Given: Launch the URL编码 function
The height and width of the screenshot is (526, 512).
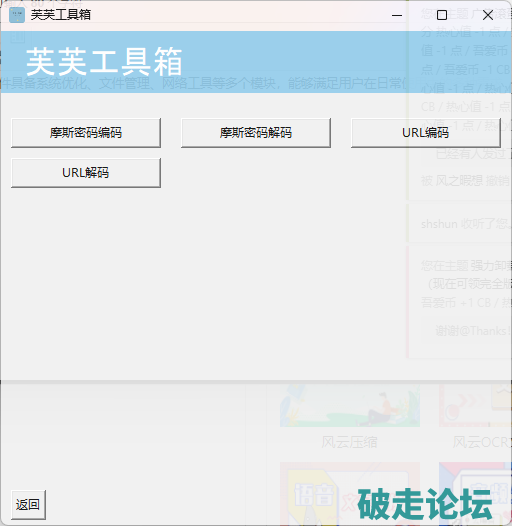Looking at the screenshot, I should tap(426, 133).
